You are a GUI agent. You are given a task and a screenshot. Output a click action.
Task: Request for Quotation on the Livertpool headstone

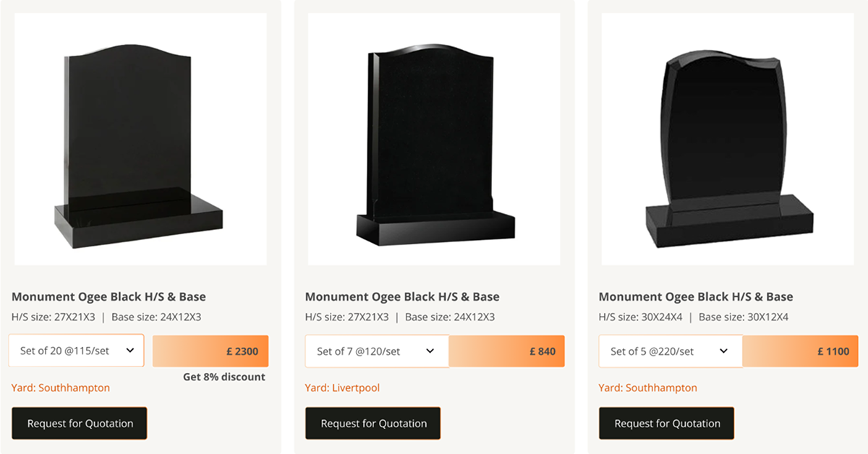tap(373, 424)
